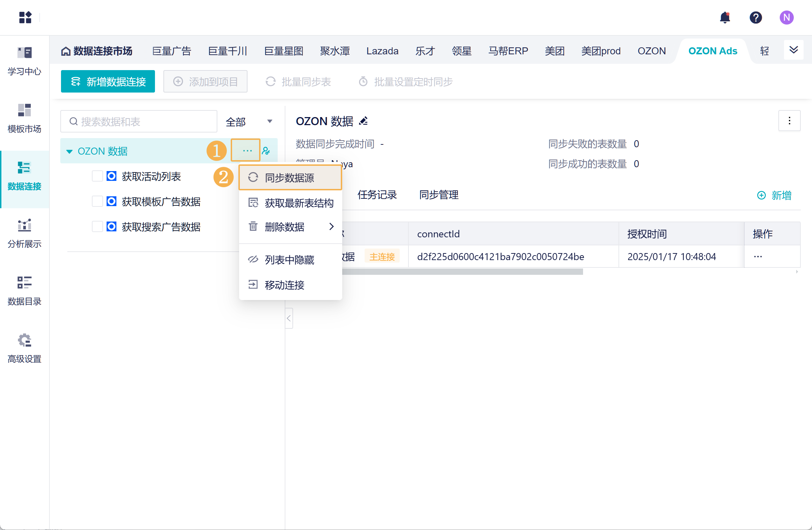Open the 马帮ERP tab
The image size is (812, 530).
pos(508,51)
